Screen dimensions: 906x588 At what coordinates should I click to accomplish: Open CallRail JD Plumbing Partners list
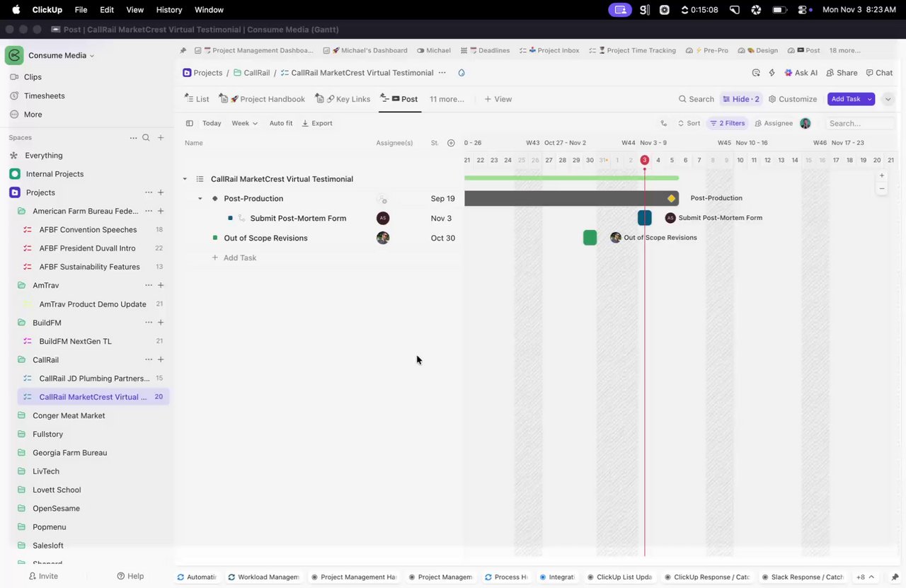click(94, 379)
